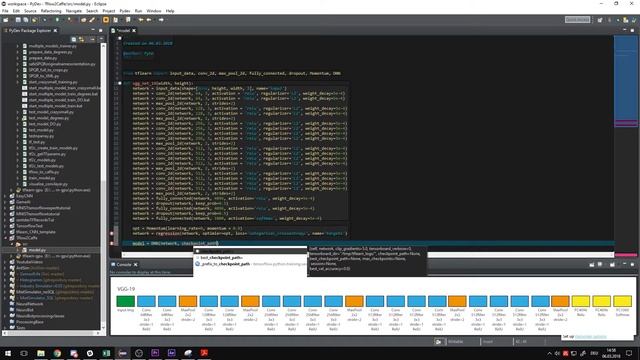Click the Save toolbar icon

(18, 20)
